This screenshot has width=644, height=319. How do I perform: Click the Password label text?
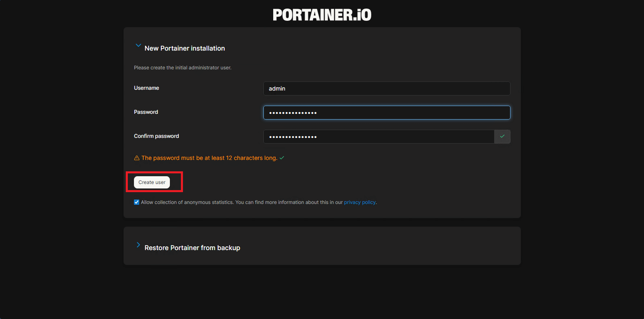point(146,112)
